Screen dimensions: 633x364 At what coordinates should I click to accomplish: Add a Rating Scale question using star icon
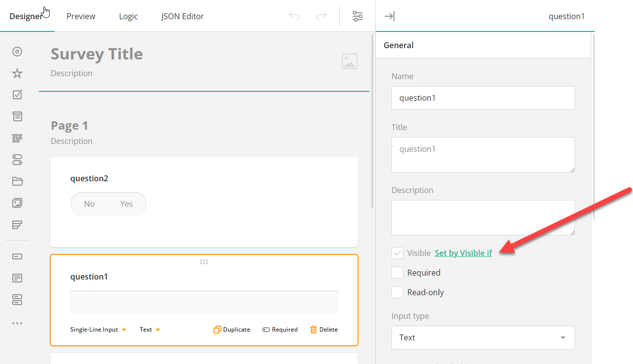point(17,73)
